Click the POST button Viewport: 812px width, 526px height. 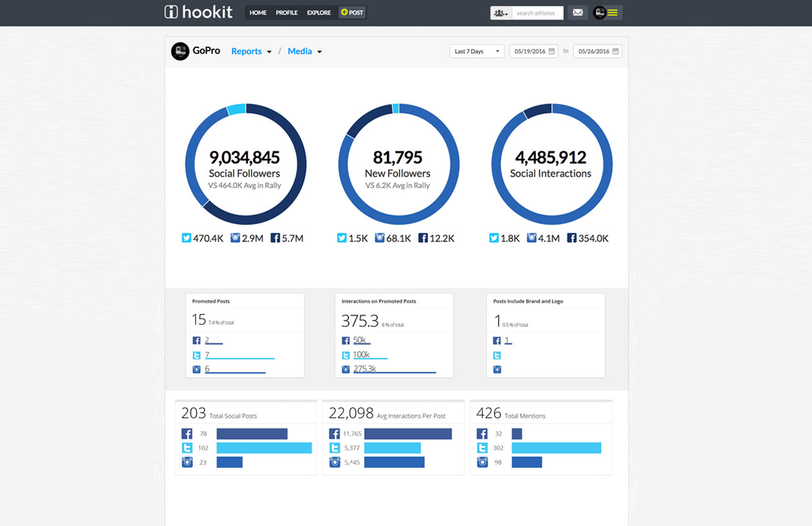[352, 12]
